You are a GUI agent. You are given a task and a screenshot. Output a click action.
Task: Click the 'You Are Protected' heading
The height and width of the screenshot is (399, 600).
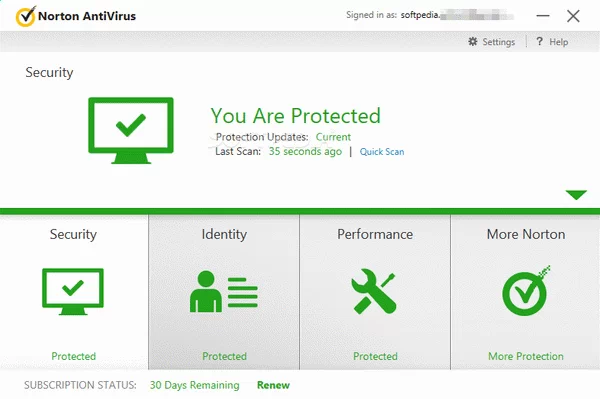point(295,116)
